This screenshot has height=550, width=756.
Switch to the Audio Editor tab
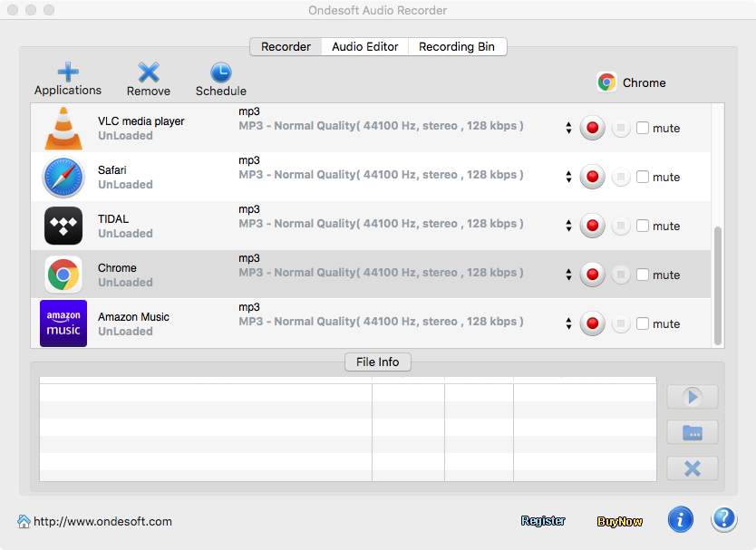[x=365, y=47]
